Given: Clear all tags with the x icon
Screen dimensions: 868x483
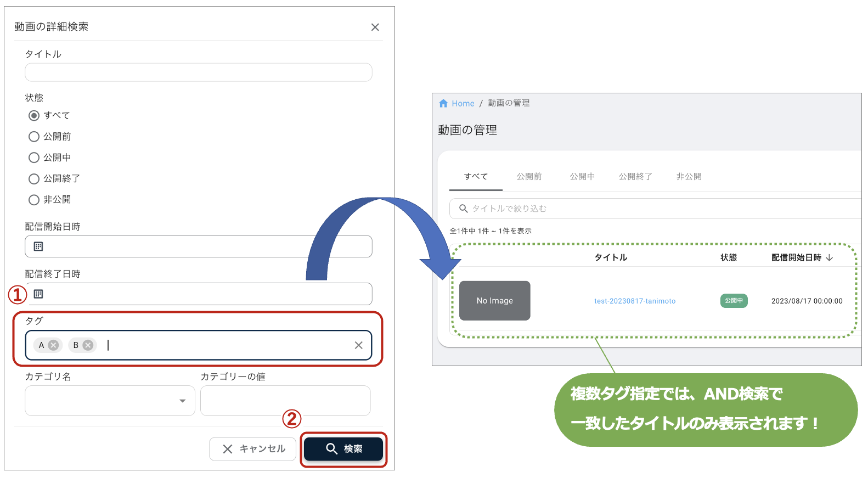Looking at the screenshot, I should 358,345.
